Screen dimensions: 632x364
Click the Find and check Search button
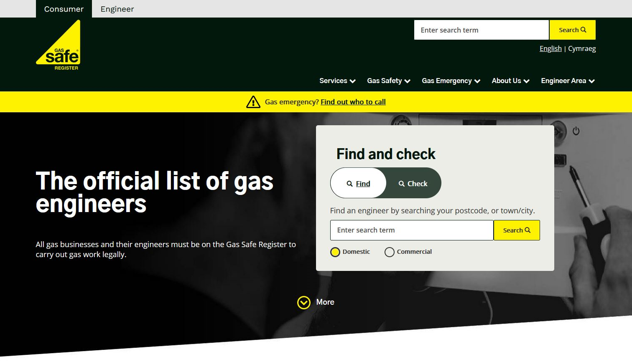click(x=517, y=230)
